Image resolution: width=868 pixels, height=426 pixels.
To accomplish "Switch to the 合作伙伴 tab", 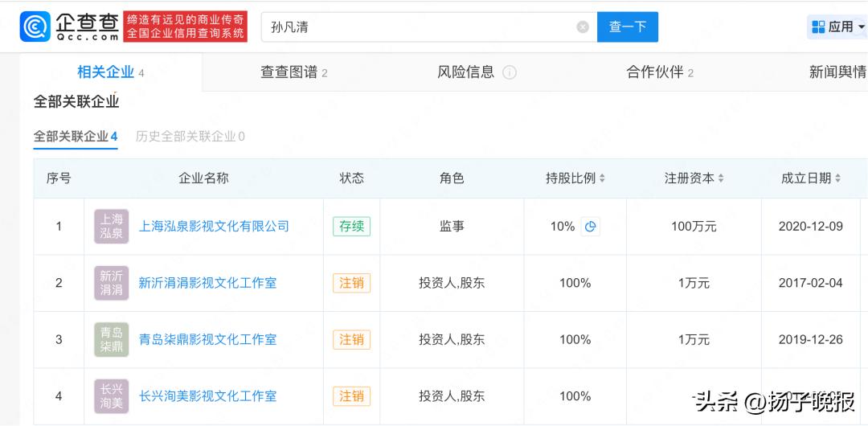I will (x=660, y=72).
